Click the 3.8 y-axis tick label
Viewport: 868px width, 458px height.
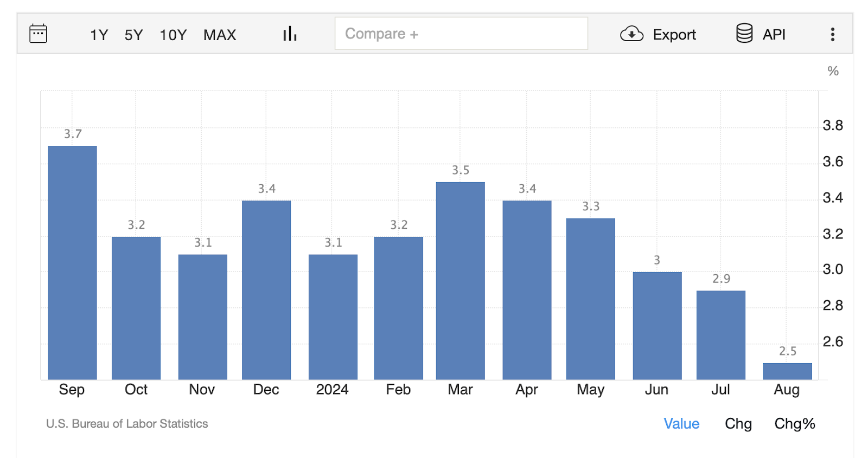833,126
